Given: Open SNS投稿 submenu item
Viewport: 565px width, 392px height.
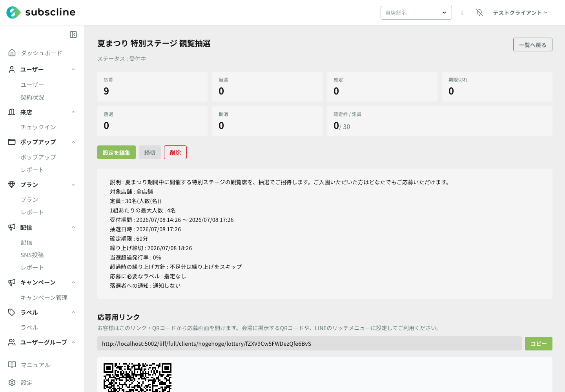Looking at the screenshot, I should [x=32, y=255].
